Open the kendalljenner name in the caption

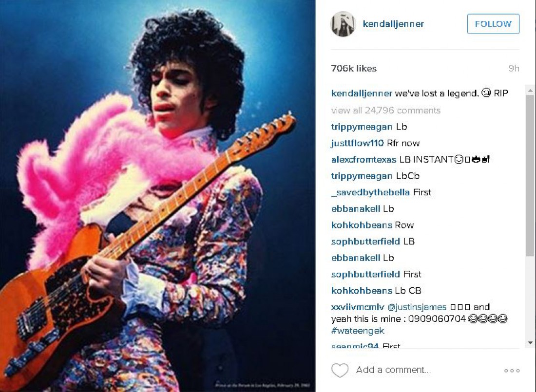(x=362, y=93)
